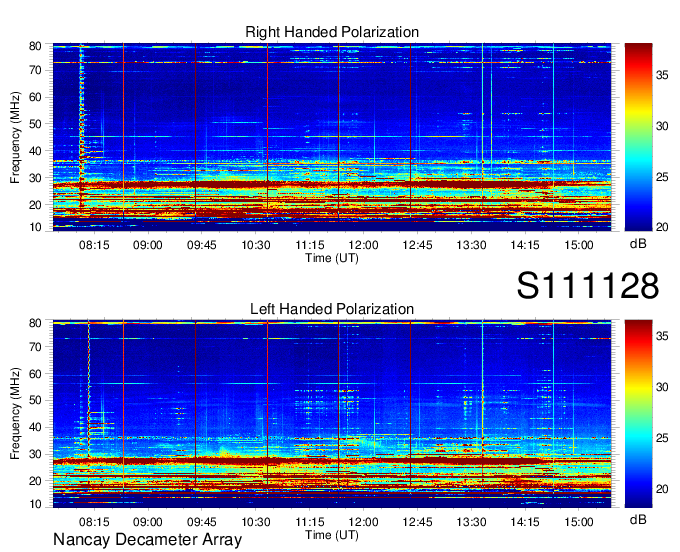Click the Right Handed Polarization spectrogram image

click(x=332, y=137)
